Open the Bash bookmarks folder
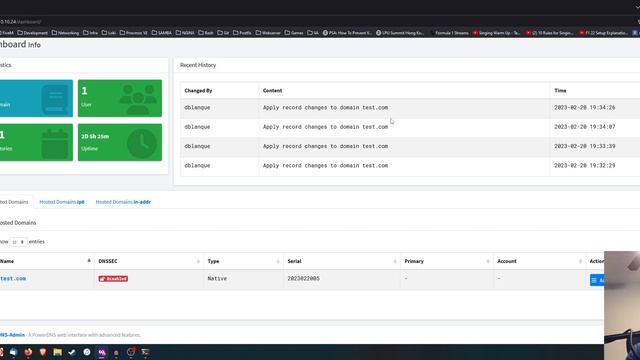 click(206, 33)
